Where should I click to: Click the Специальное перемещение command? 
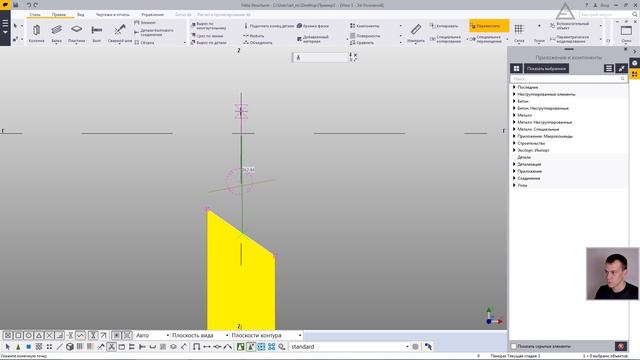coord(486,39)
